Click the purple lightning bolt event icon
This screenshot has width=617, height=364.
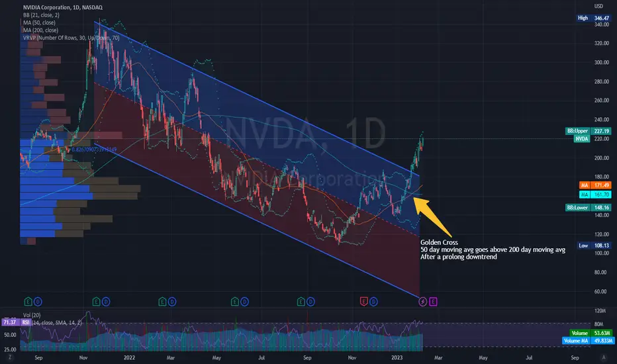pyautogui.click(x=423, y=302)
